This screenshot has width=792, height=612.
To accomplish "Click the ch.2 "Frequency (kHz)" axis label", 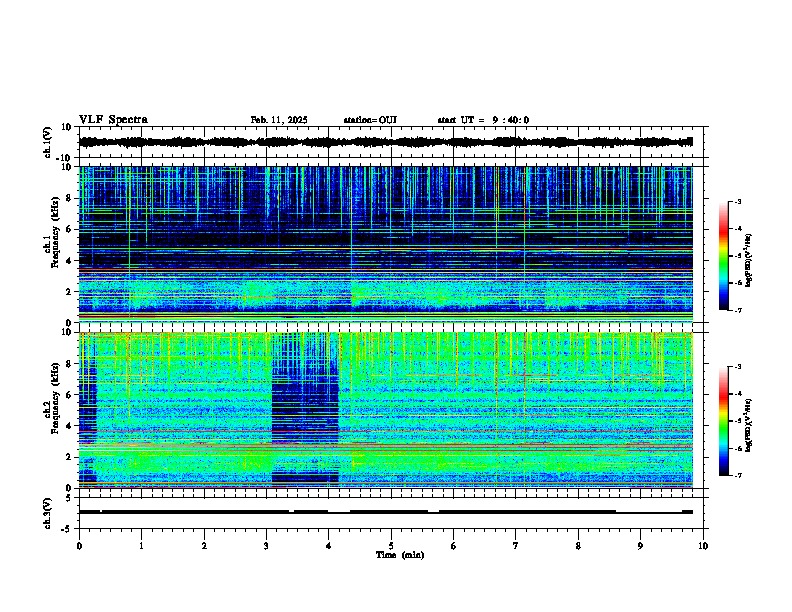I will pos(56,398).
